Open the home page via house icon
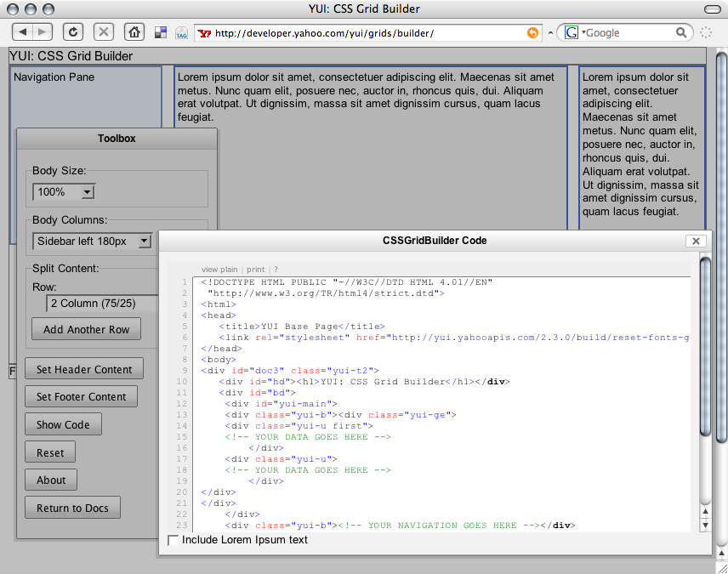Viewport: 728px width, 574px height. click(134, 32)
